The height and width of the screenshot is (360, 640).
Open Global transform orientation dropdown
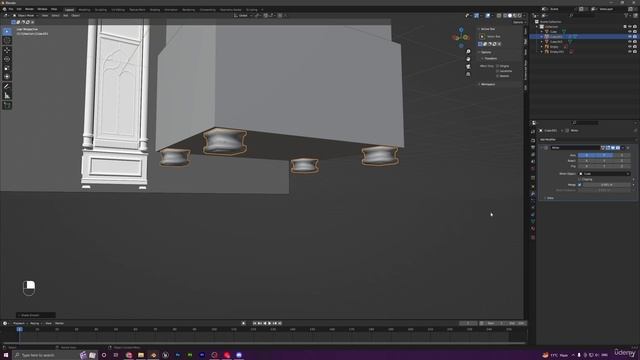coord(242,16)
